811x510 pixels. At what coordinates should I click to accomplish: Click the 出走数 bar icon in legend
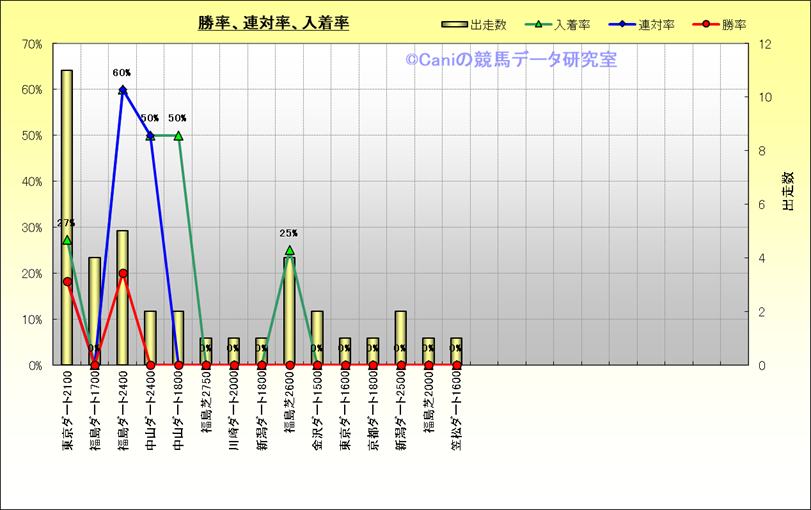pos(454,24)
